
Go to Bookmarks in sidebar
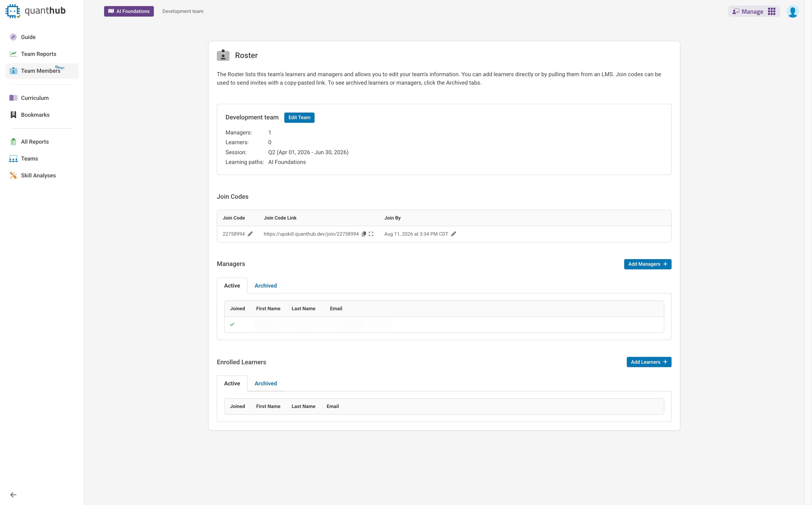click(x=35, y=115)
